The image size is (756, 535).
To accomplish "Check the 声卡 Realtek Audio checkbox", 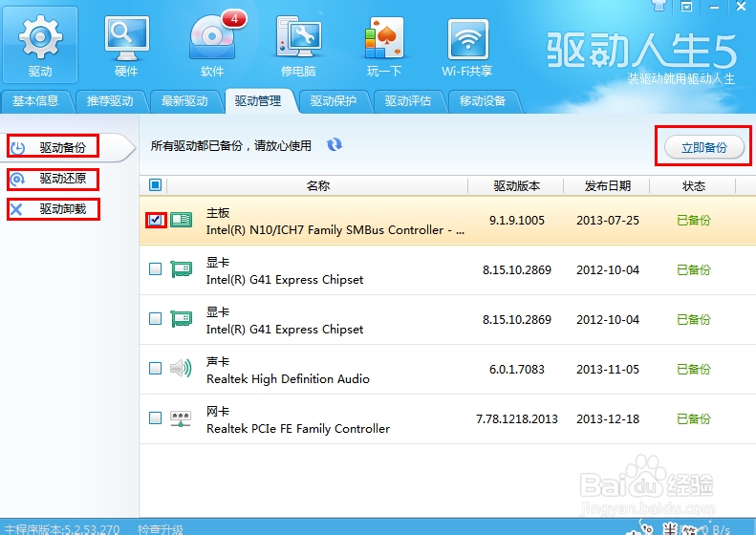I will tap(155, 368).
